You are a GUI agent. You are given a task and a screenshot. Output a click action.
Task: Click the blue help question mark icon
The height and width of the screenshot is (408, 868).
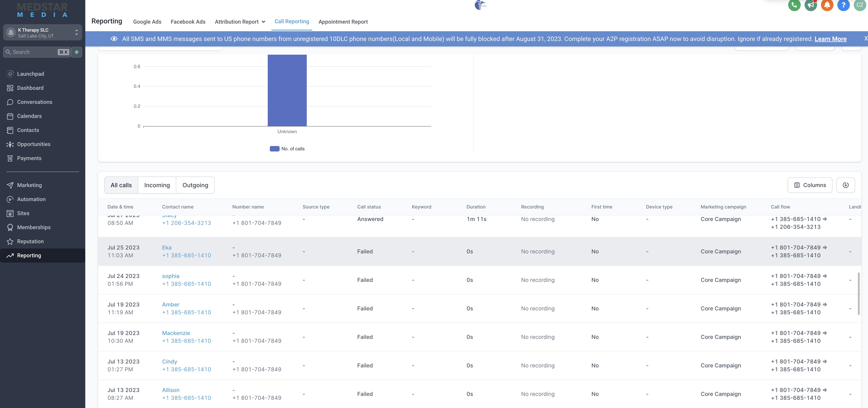point(843,5)
